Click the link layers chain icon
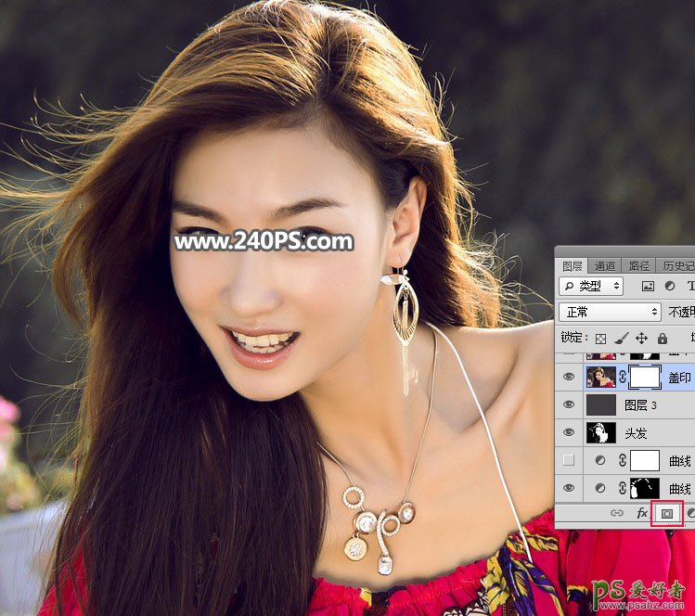This screenshot has height=616, width=695. click(617, 513)
